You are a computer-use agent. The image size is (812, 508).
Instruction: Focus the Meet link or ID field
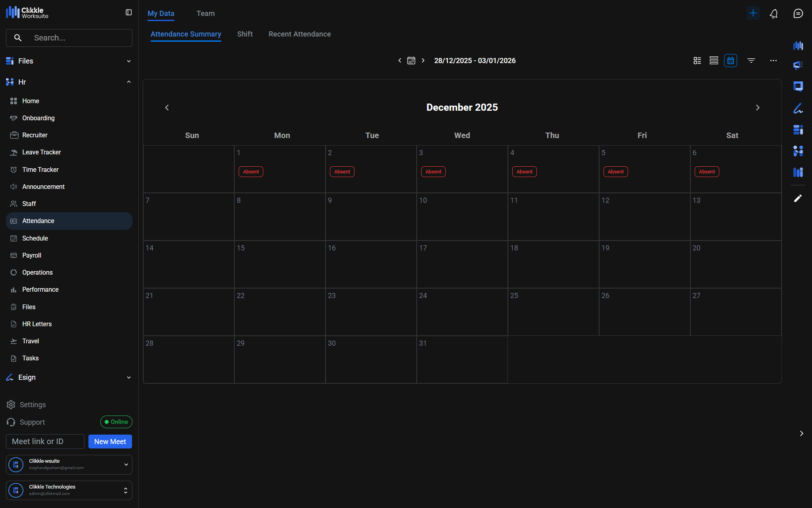45,442
